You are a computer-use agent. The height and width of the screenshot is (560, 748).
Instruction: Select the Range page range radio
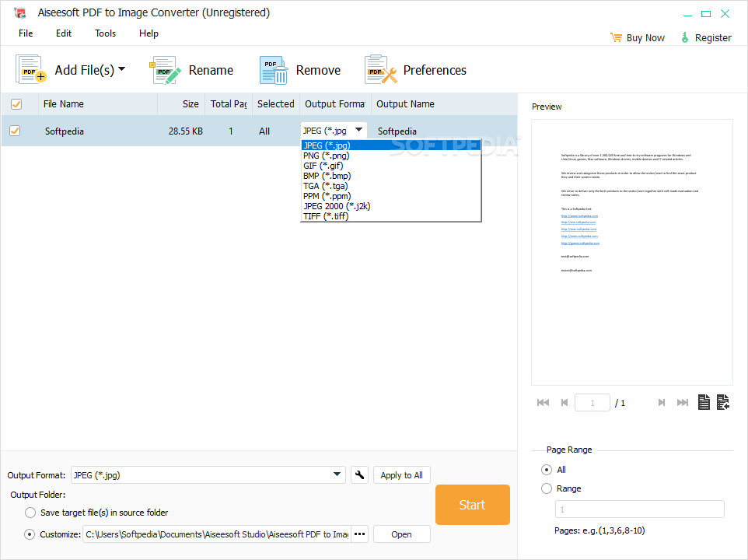click(x=547, y=488)
